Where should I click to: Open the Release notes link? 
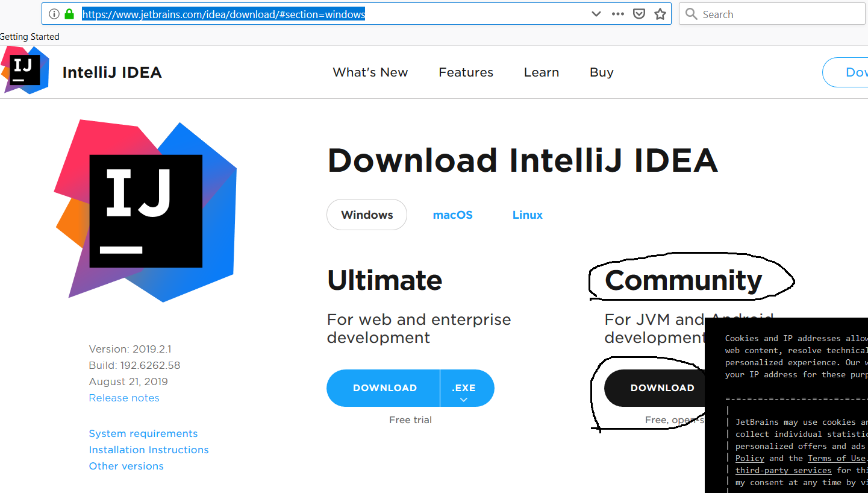pyautogui.click(x=124, y=398)
